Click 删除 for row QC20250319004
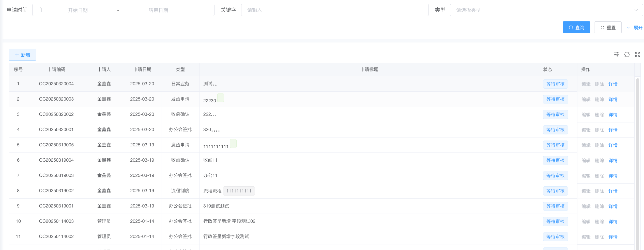The width and height of the screenshot is (644, 250). click(x=599, y=161)
